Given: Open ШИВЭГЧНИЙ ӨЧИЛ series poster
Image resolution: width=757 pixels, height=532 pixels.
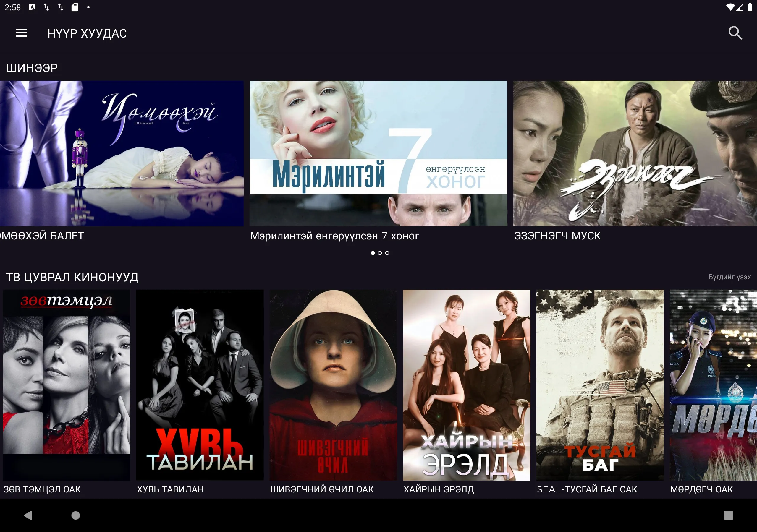Looking at the screenshot, I should click(x=333, y=385).
